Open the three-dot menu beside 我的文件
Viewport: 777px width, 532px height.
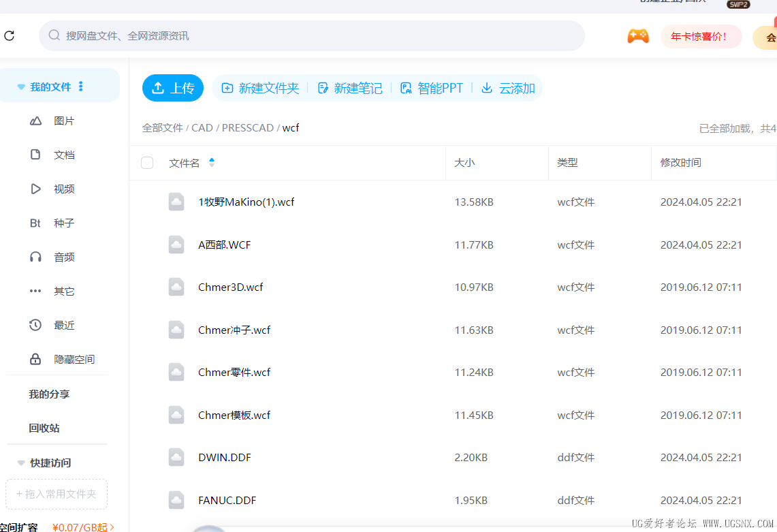coord(81,87)
